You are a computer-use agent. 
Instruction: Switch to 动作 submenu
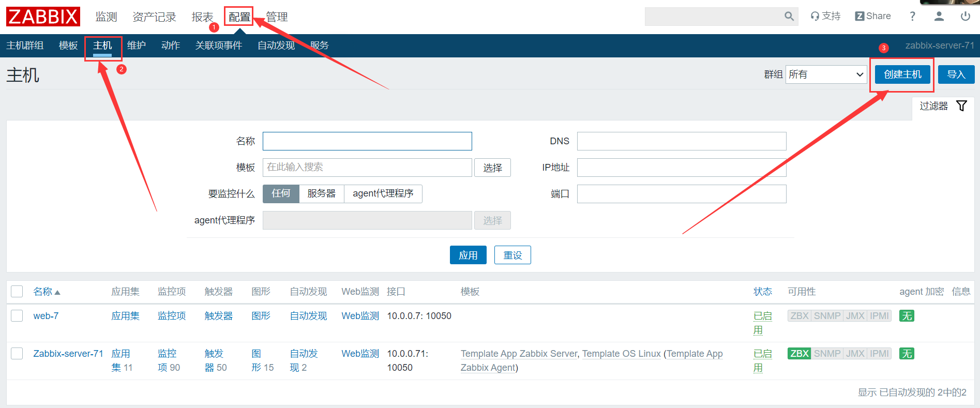(171, 46)
